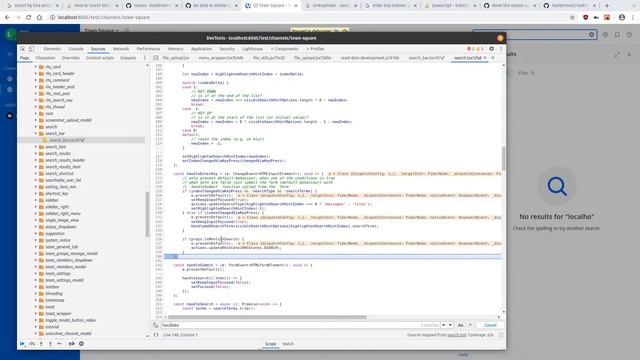640x360 pixels.
Task: Expand the rhs_thread folder
Action: 36,107
